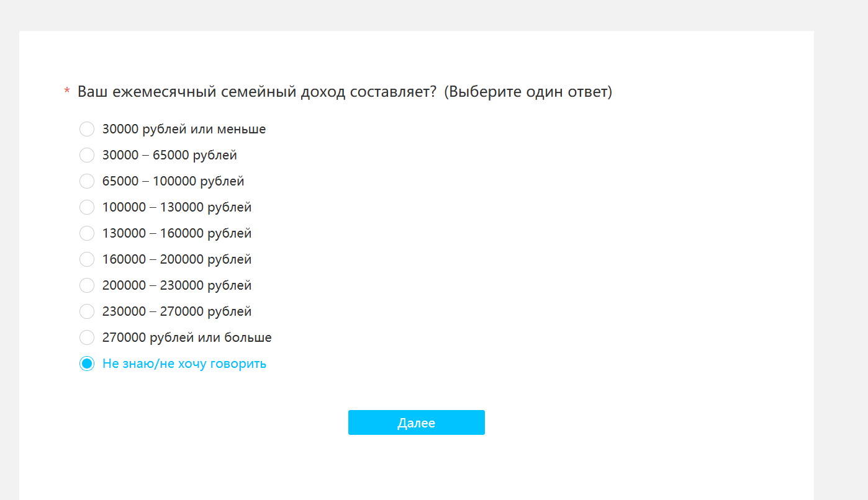This screenshot has height=500, width=868.
Task: Pick the 230000 – 270000 рублей radio button
Action: pyautogui.click(x=87, y=311)
